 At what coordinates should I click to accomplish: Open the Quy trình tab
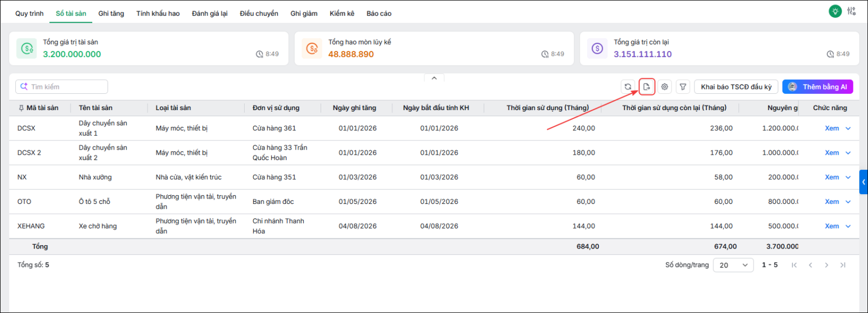(x=29, y=14)
